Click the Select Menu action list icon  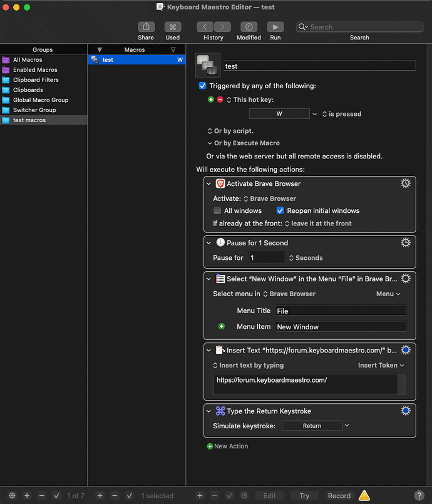(220, 279)
